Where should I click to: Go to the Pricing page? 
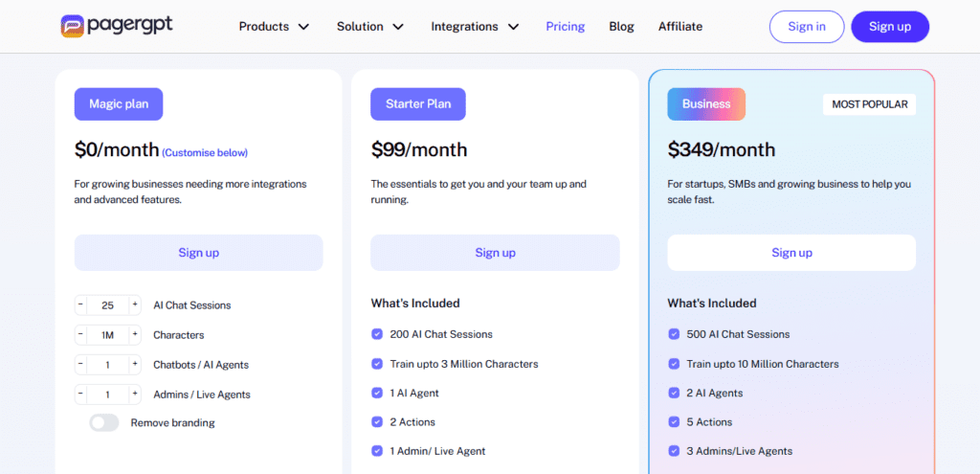click(565, 27)
